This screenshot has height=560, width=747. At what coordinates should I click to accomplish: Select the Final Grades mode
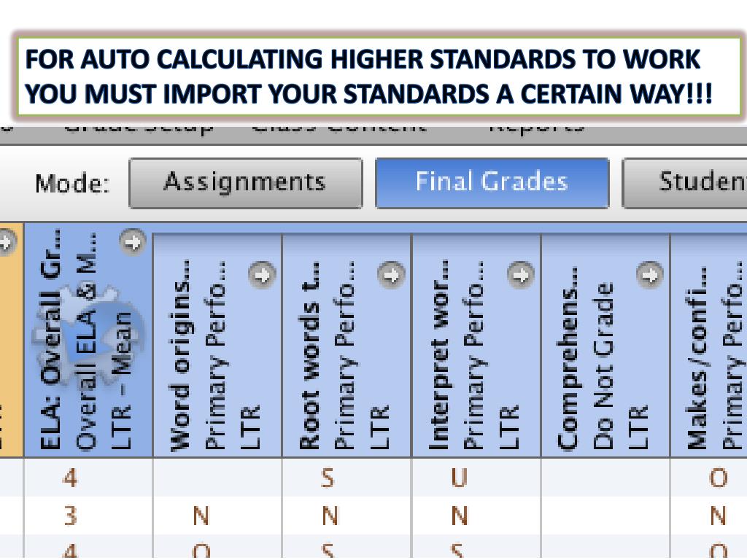click(492, 183)
